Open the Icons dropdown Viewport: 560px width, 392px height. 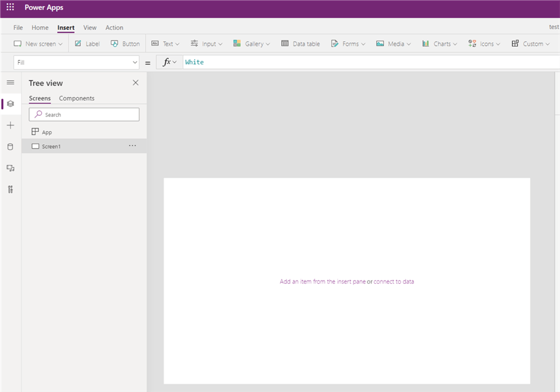click(x=484, y=44)
